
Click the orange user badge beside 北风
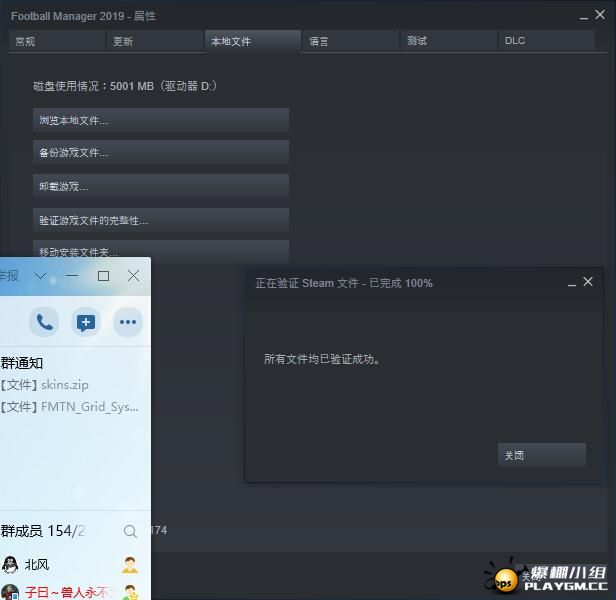[130, 565]
